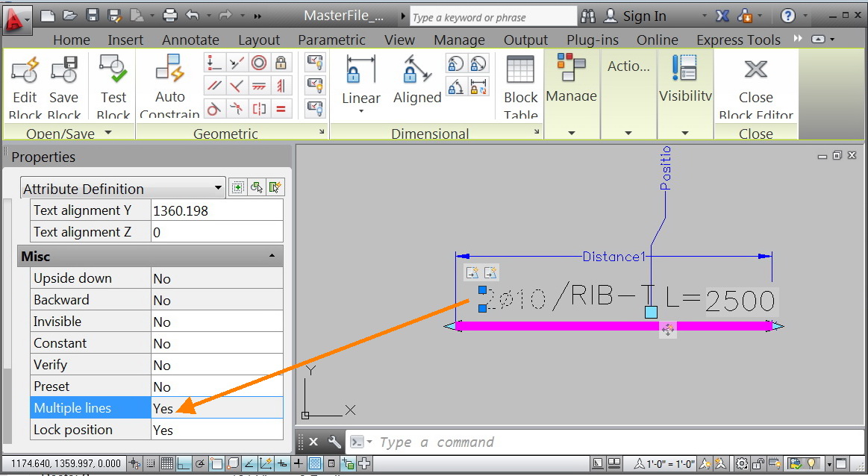The height and width of the screenshot is (476, 868).
Task: Run the Test Block tool
Action: coord(113,87)
